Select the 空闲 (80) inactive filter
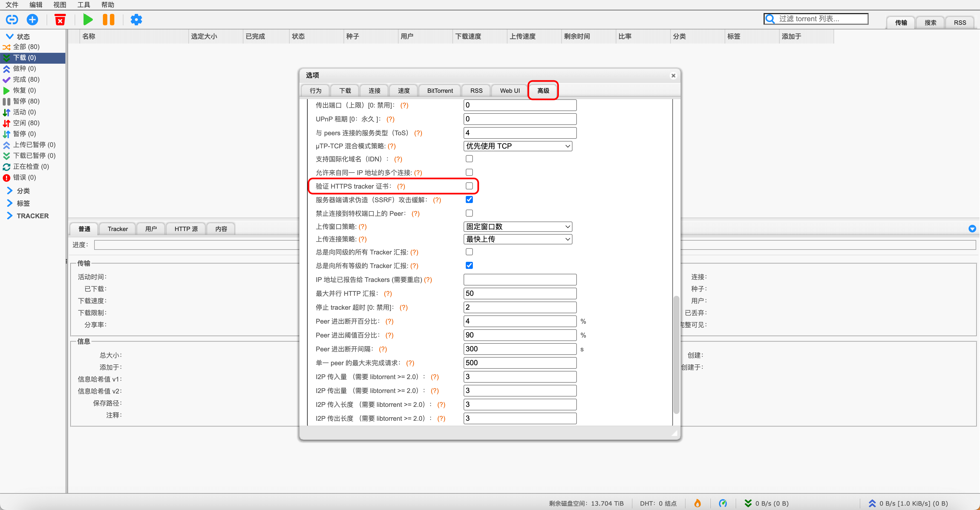Screen dimensions: 980x510 (x=33, y=123)
